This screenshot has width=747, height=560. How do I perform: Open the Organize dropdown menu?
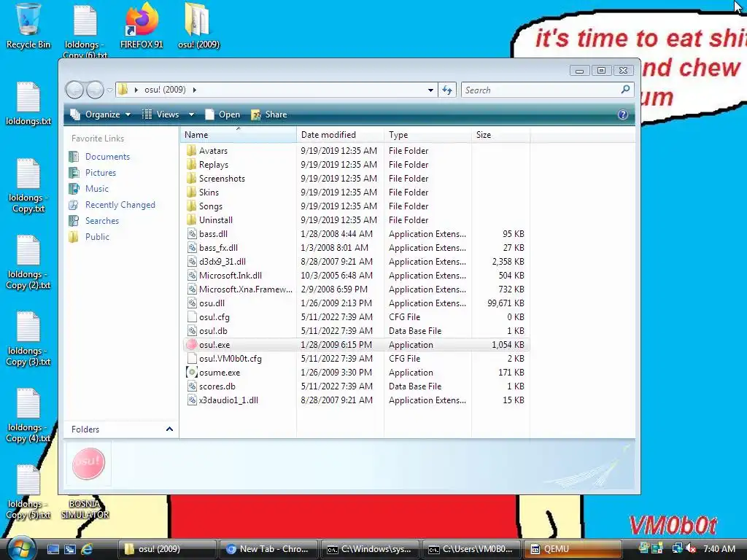(x=101, y=114)
